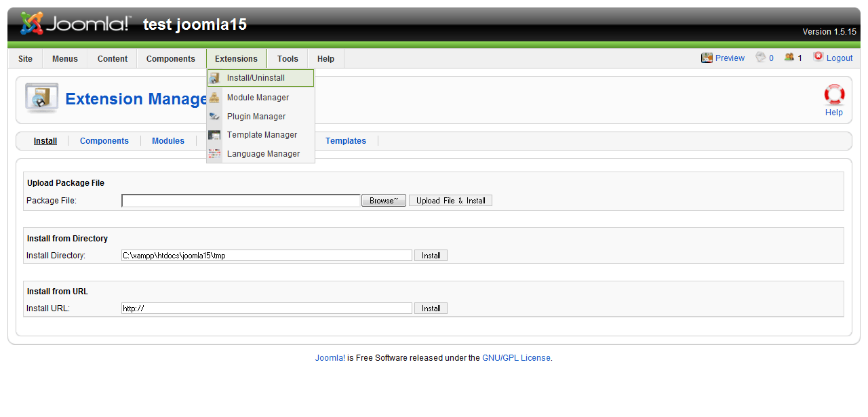Click the messages count 0 link
This screenshot has width=868, height=417.
[771, 58]
